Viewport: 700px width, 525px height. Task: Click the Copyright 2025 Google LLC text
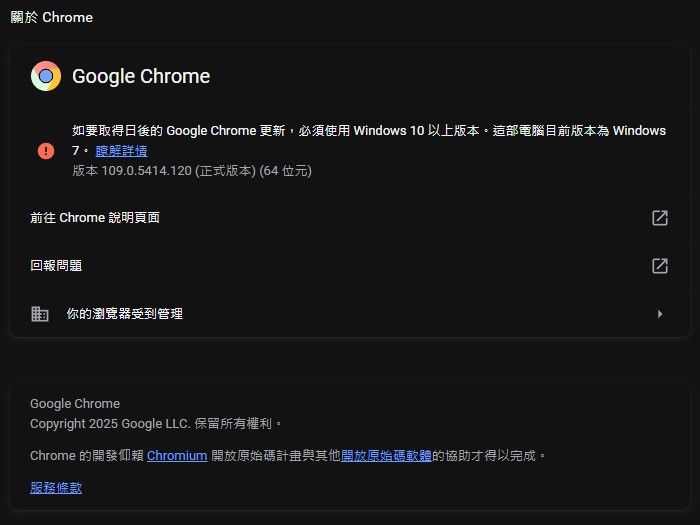(156, 424)
